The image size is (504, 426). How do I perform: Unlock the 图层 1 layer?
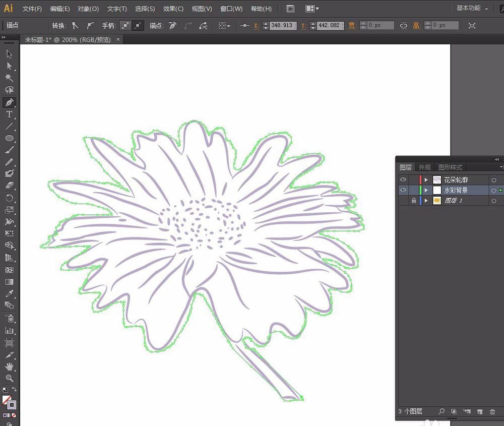(413, 201)
